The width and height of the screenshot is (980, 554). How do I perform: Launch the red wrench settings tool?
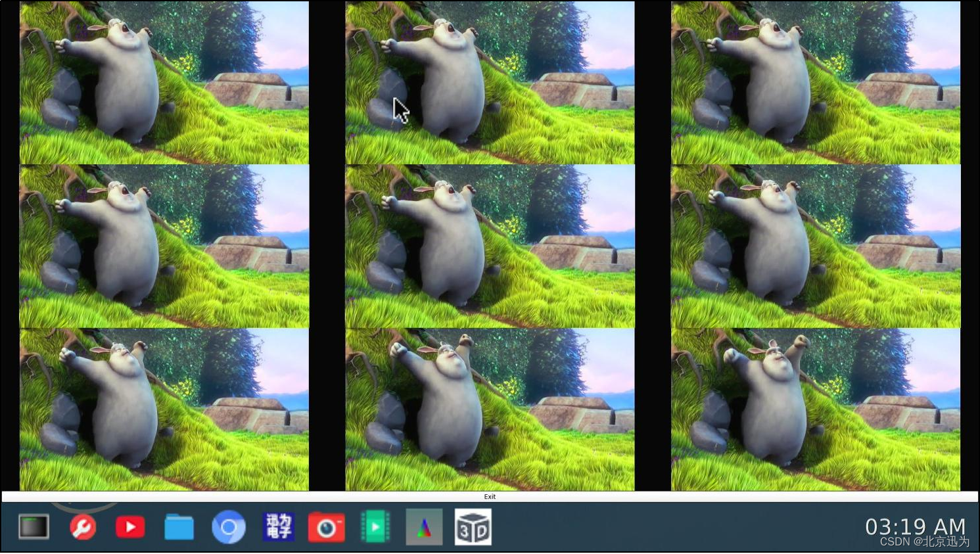pos(83,527)
